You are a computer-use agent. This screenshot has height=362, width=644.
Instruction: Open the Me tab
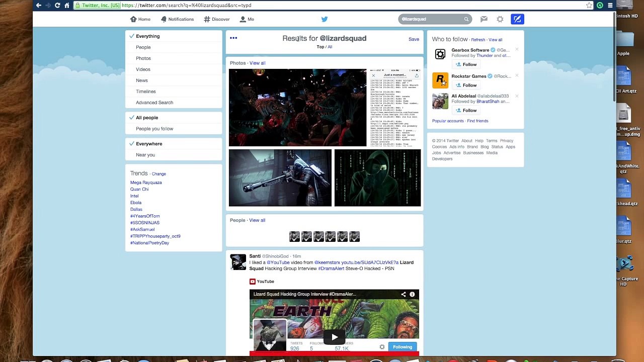pyautogui.click(x=247, y=19)
